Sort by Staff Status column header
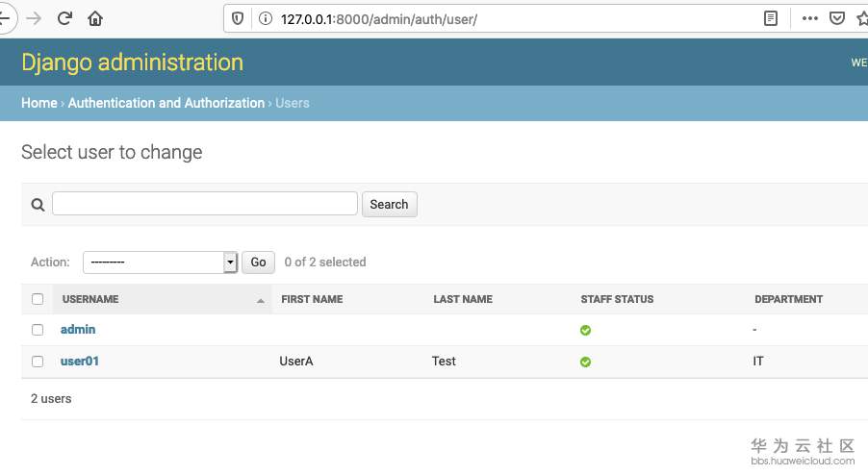Screen dimensions: 868x475 coord(617,299)
